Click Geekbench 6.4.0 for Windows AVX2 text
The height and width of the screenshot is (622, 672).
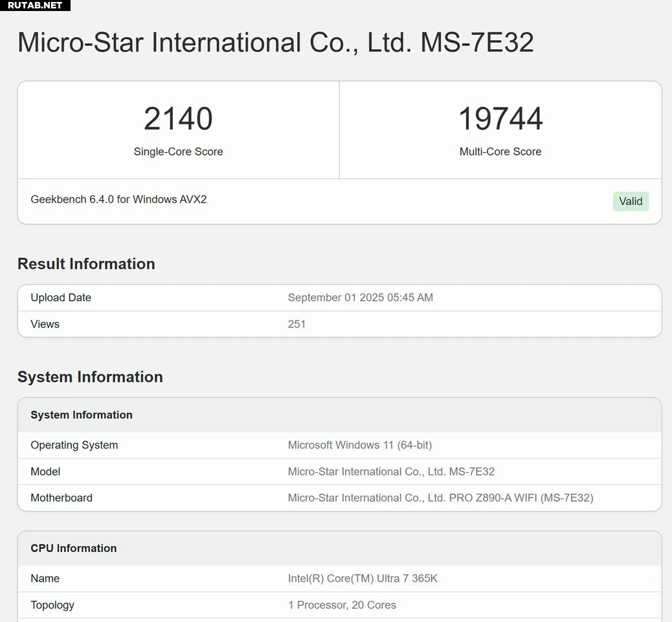(118, 200)
